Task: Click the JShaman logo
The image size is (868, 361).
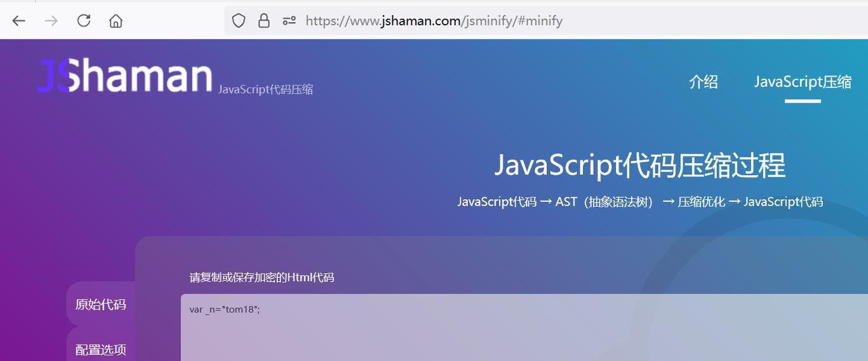Action: pos(125,76)
